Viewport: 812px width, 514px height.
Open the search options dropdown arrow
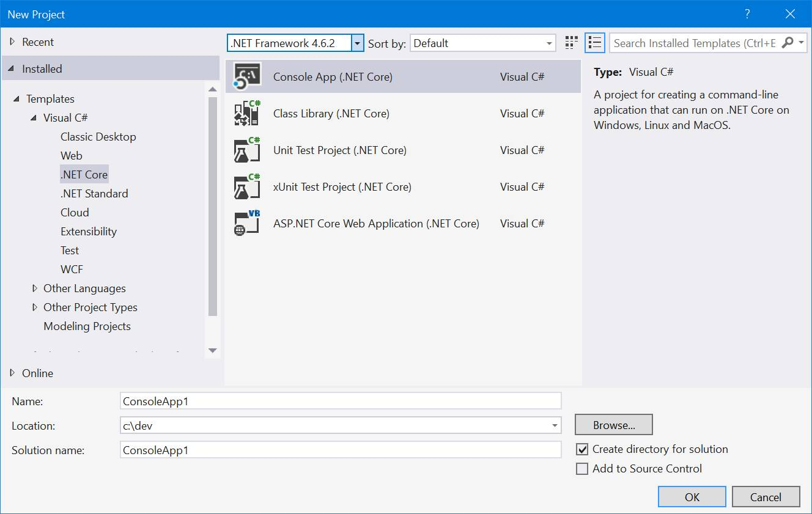[x=801, y=43]
